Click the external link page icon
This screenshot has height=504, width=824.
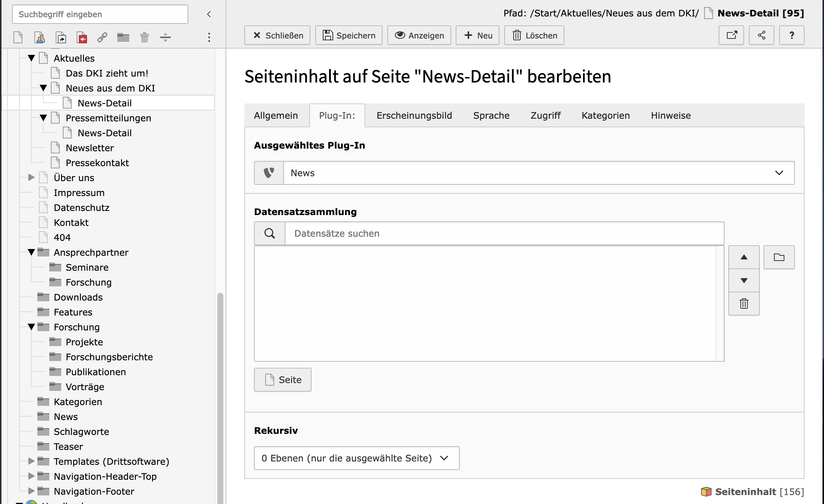click(x=102, y=37)
